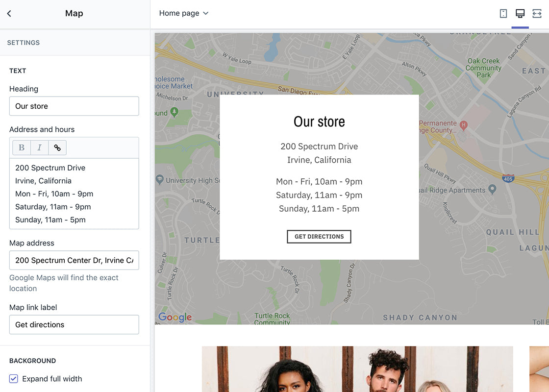Insert a link in Address and hours
Viewport: 549px width, 392px height.
click(57, 147)
